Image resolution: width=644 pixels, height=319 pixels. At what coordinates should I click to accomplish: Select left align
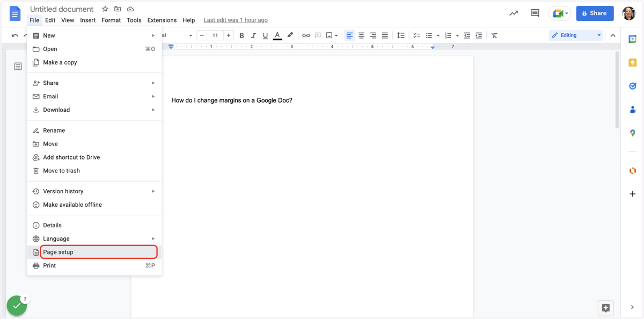pyautogui.click(x=349, y=35)
